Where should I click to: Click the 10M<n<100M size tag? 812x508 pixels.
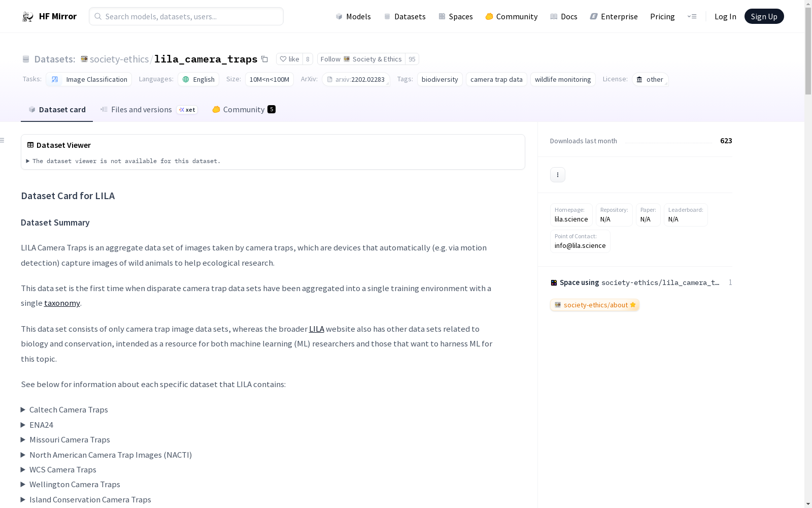pos(269,79)
